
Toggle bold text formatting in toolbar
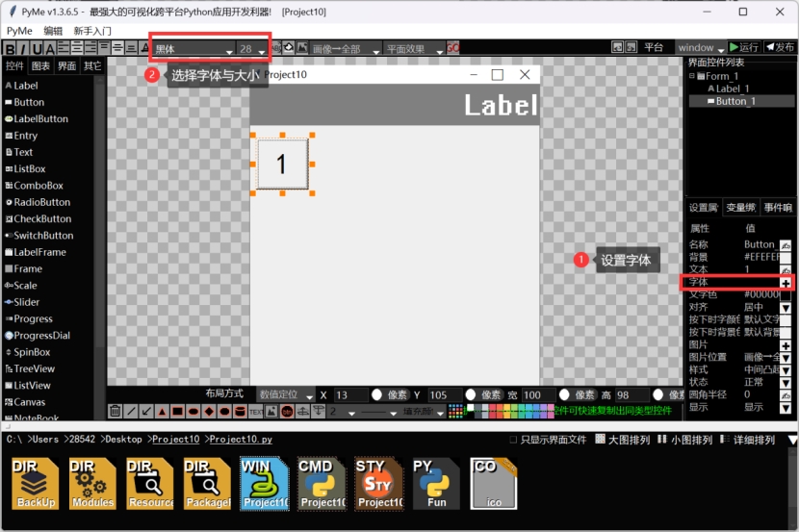[11, 49]
